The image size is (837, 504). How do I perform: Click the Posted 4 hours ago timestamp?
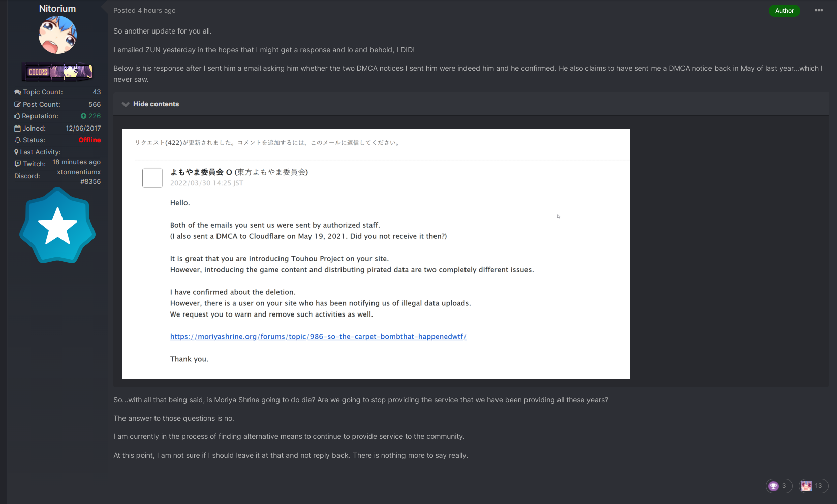[x=144, y=10]
